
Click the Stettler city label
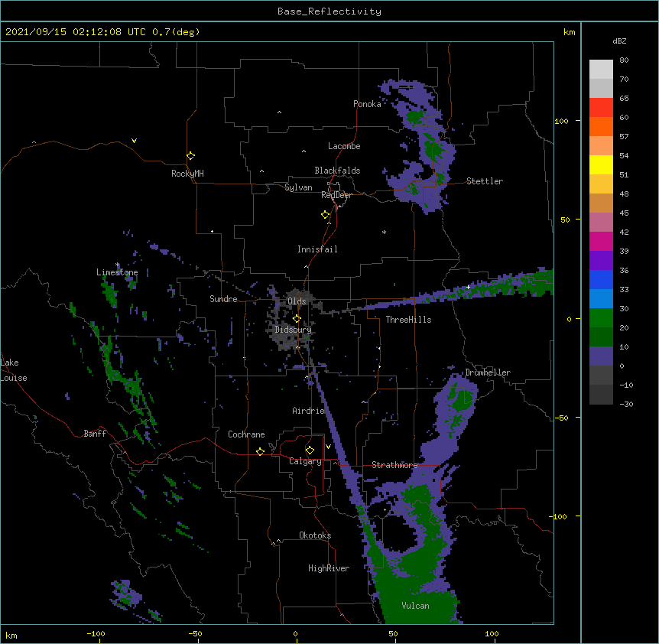[x=485, y=181]
